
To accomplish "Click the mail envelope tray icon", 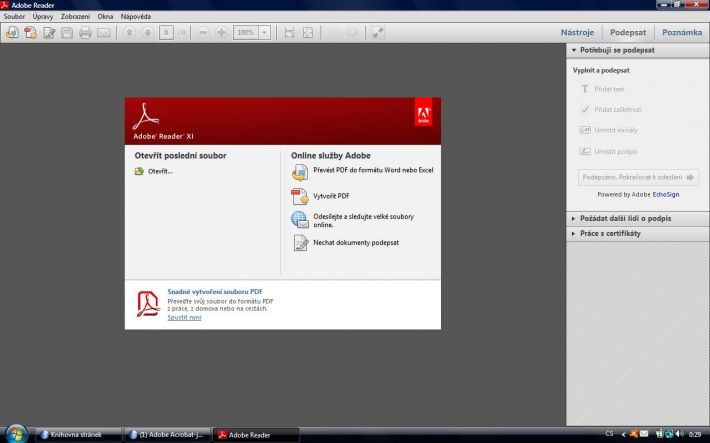I will [644, 434].
